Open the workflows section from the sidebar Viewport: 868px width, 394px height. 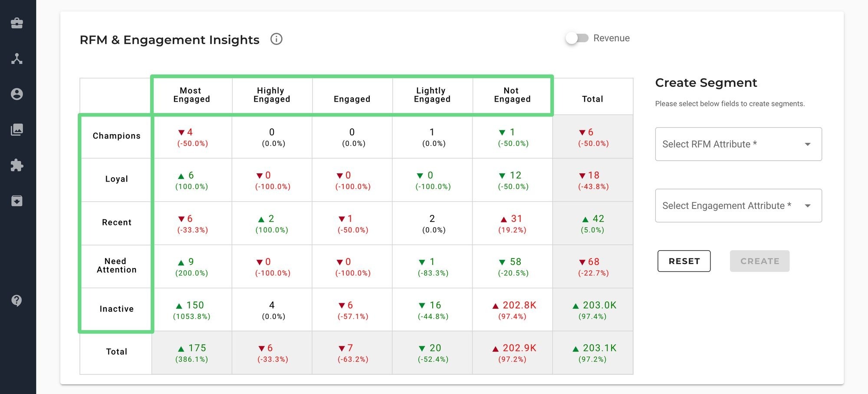point(17,59)
